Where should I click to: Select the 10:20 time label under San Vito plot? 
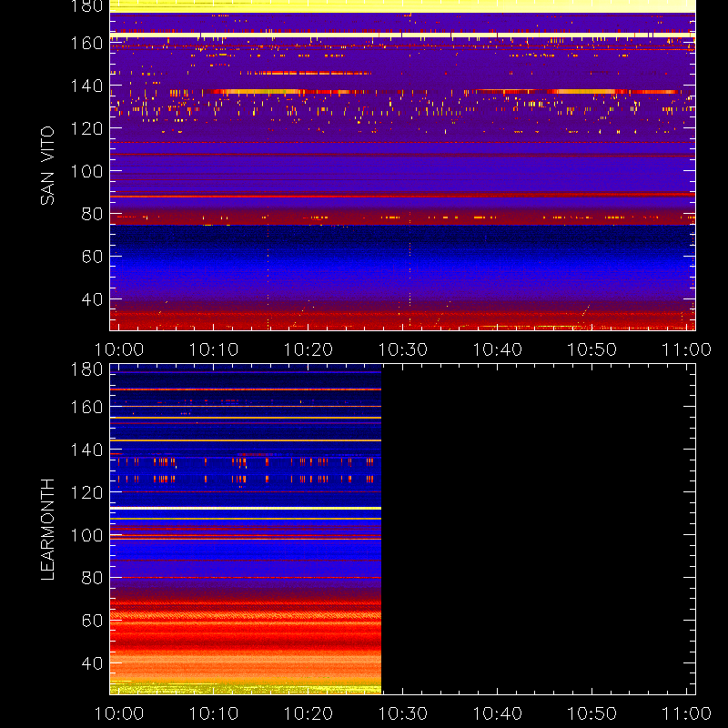click(x=308, y=349)
